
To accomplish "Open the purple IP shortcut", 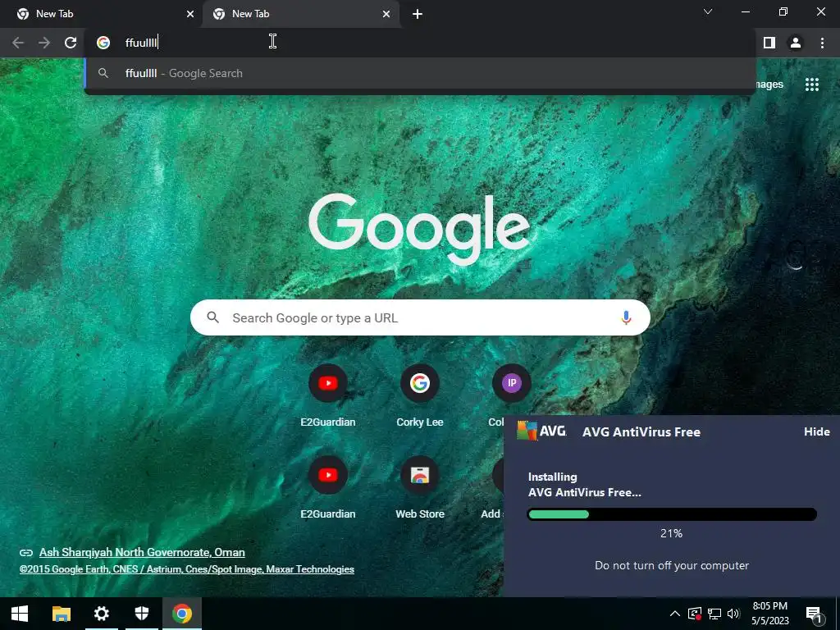I will 512,383.
